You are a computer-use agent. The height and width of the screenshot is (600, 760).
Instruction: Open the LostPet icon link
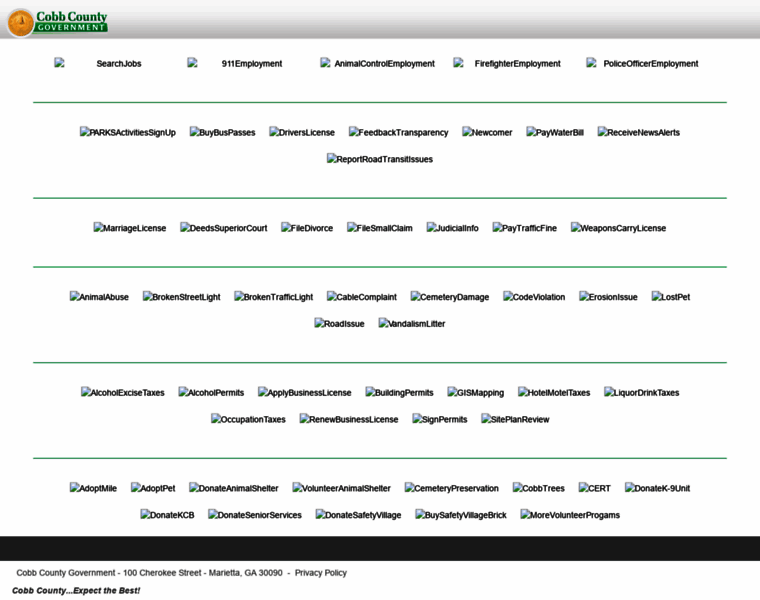pyautogui.click(x=671, y=297)
